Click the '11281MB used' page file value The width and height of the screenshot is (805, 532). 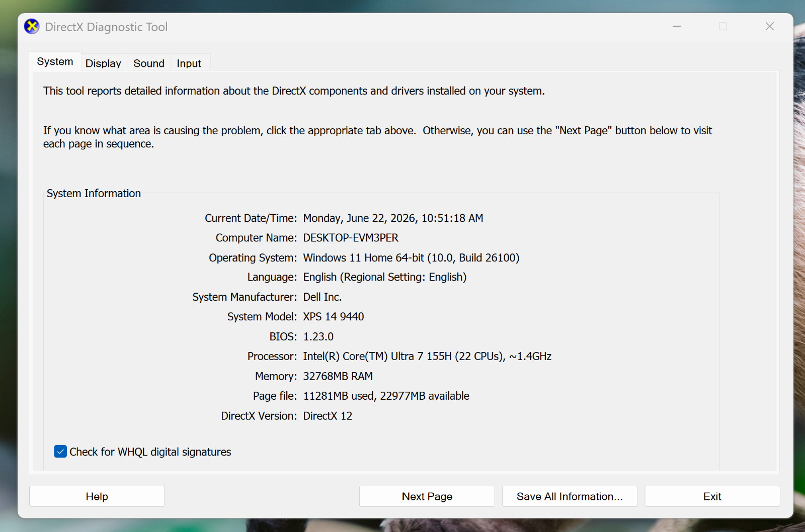point(339,396)
